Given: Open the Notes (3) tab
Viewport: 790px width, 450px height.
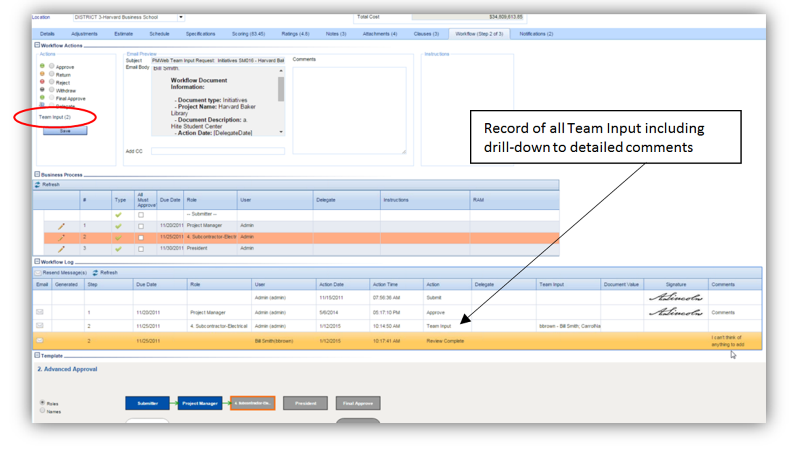Looking at the screenshot, I should tap(336, 34).
